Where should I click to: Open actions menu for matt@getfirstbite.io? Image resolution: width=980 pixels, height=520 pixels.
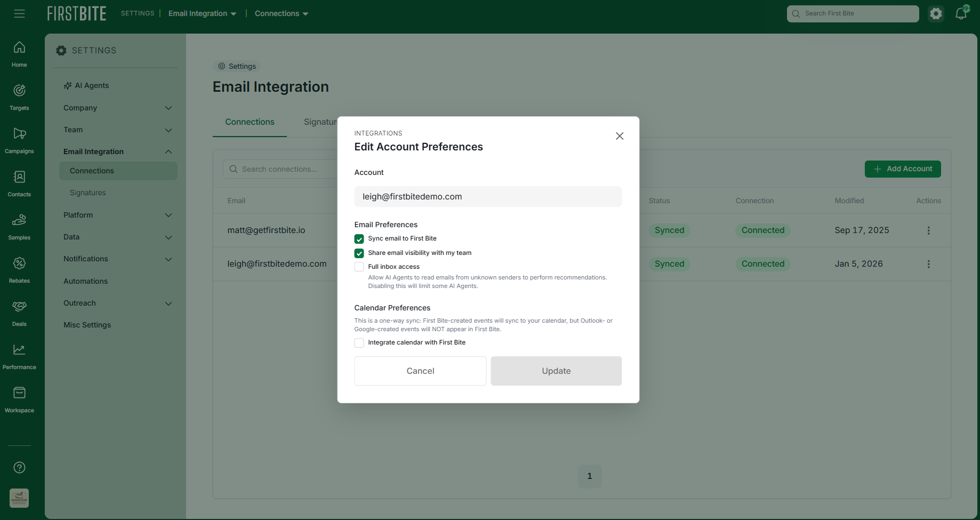[x=928, y=230]
